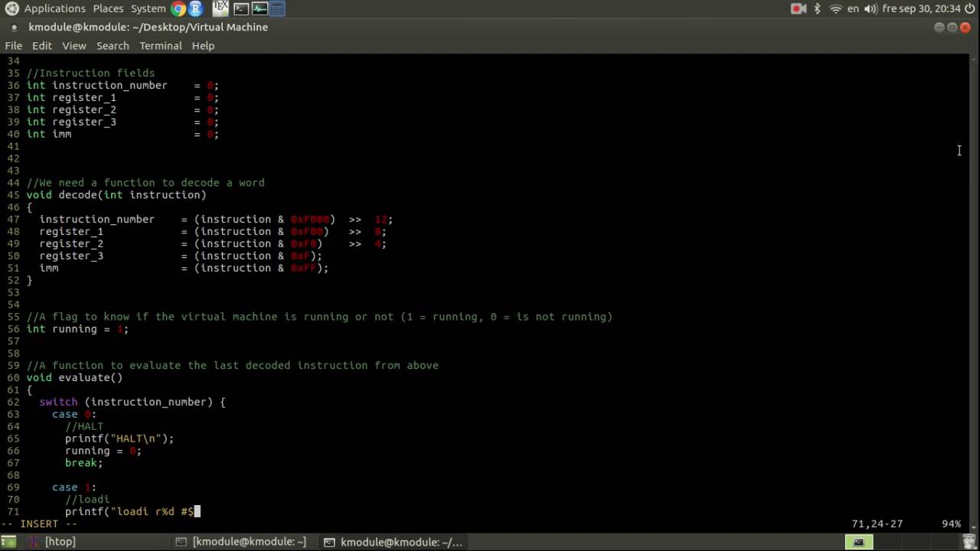Image resolution: width=980 pixels, height=551 pixels.
Task: Click the 'en' keyboard layout indicator
Action: 853,8
